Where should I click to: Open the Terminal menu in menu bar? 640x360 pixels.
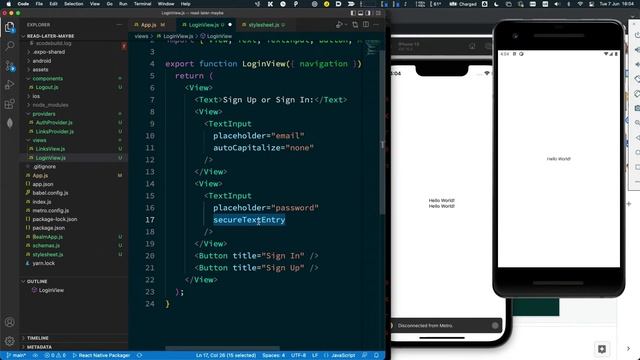[142, 4]
